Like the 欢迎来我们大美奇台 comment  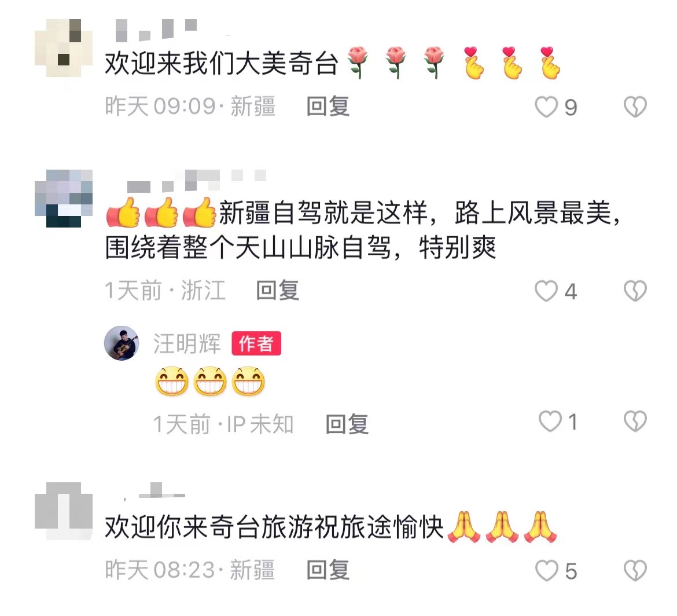(546, 107)
